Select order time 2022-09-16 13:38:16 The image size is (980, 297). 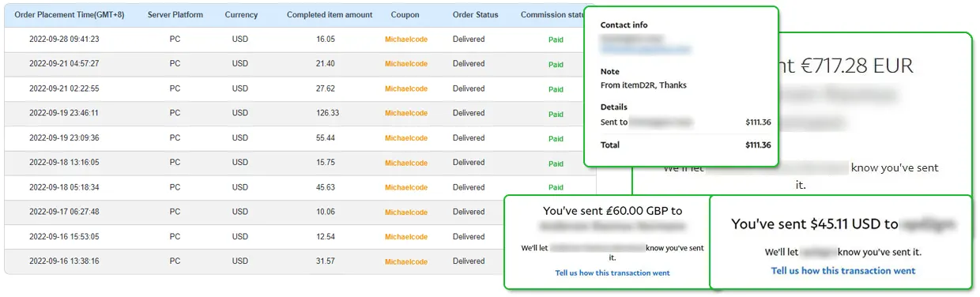point(64,261)
